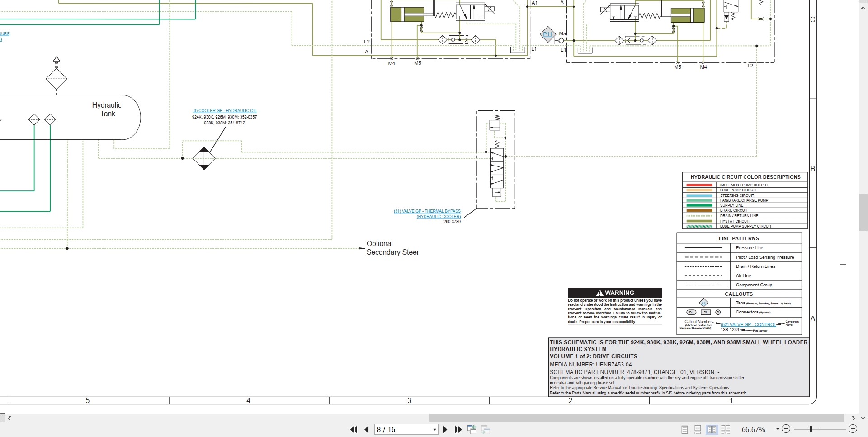The width and height of the screenshot is (868, 437).
Task: Click grid column number 3
Action: [410, 400]
